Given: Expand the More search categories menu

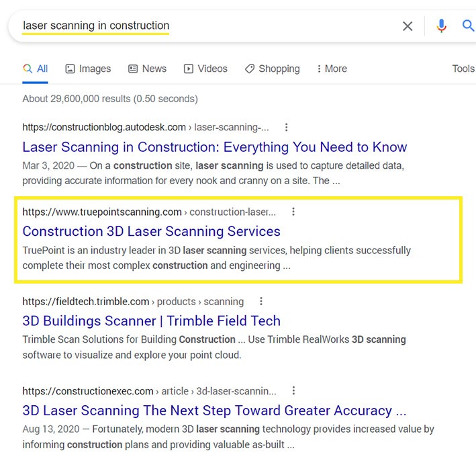Looking at the screenshot, I should 332,69.
